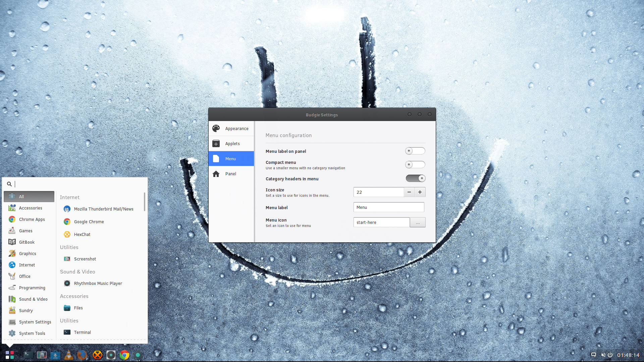Open the Appearance page in Budgie Settings
The width and height of the screenshot is (644, 362).
[x=231, y=129]
